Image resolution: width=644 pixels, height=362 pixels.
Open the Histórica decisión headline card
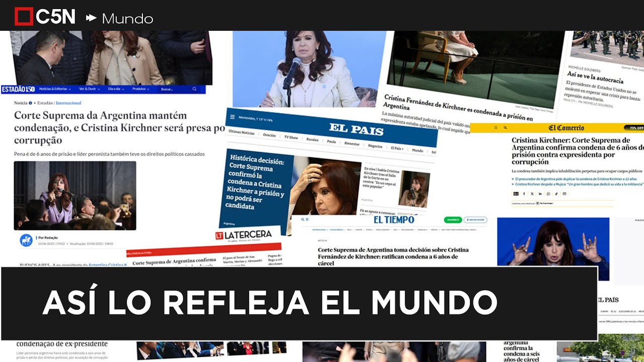click(256, 192)
